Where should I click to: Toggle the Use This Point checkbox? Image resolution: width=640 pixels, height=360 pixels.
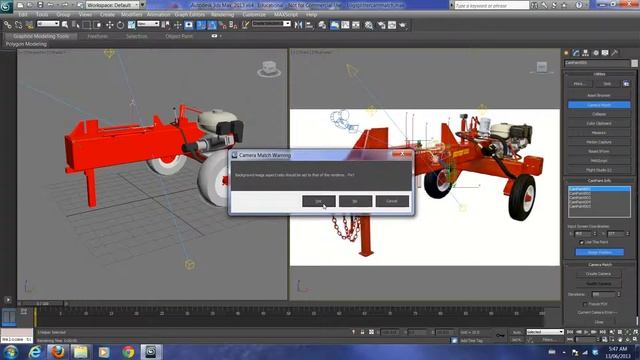click(581, 242)
